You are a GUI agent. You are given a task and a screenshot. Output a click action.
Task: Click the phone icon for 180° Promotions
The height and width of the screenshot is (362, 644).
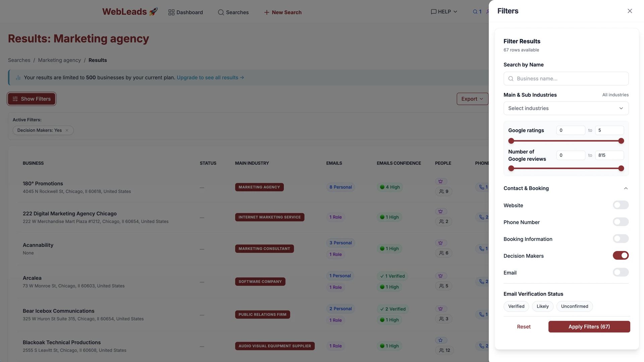482,187
